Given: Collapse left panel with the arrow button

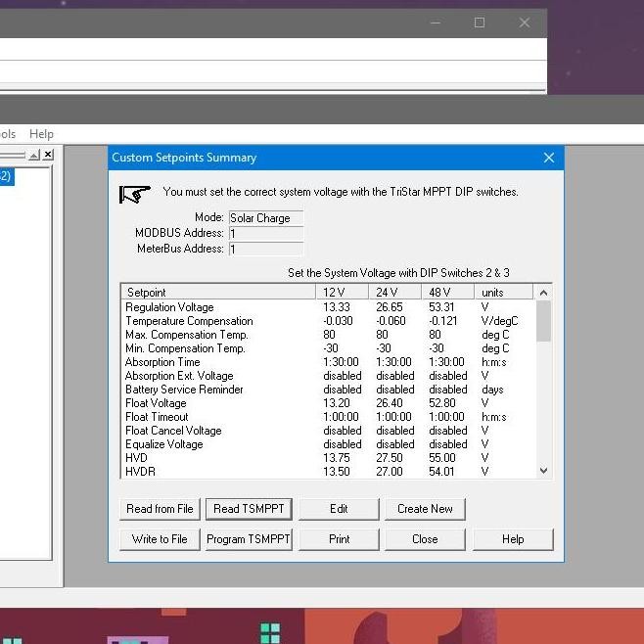Looking at the screenshot, I should click(33, 155).
